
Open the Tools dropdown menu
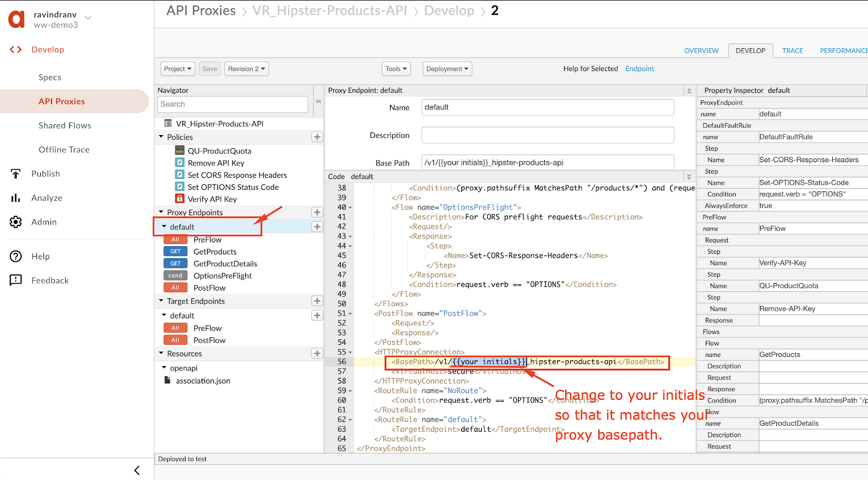396,69
